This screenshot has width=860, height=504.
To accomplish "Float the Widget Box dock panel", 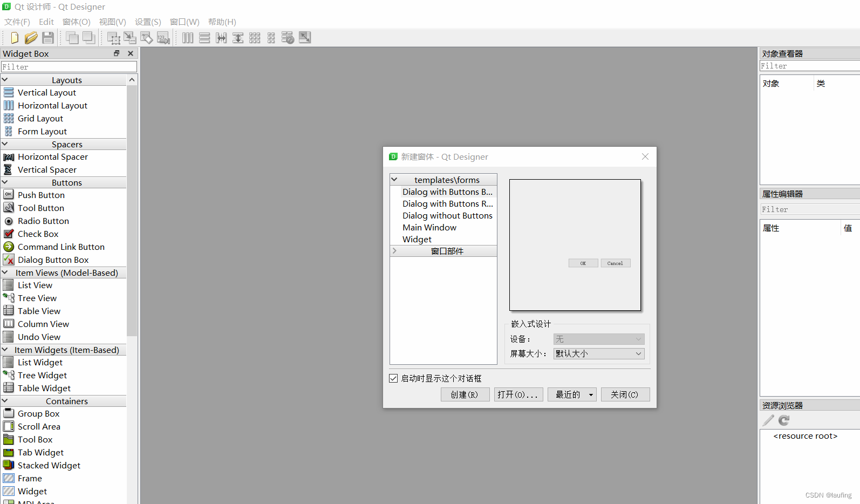I will coord(117,53).
